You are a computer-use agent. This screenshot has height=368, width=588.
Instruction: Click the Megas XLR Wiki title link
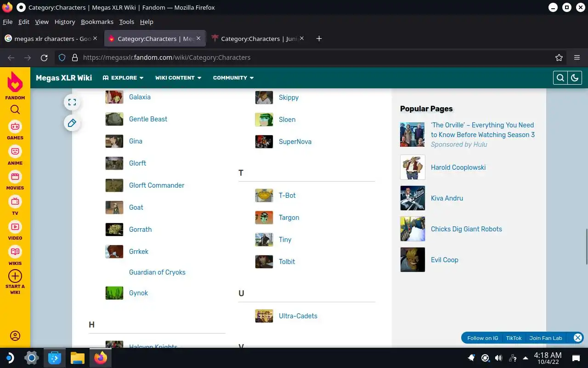(64, 78)
